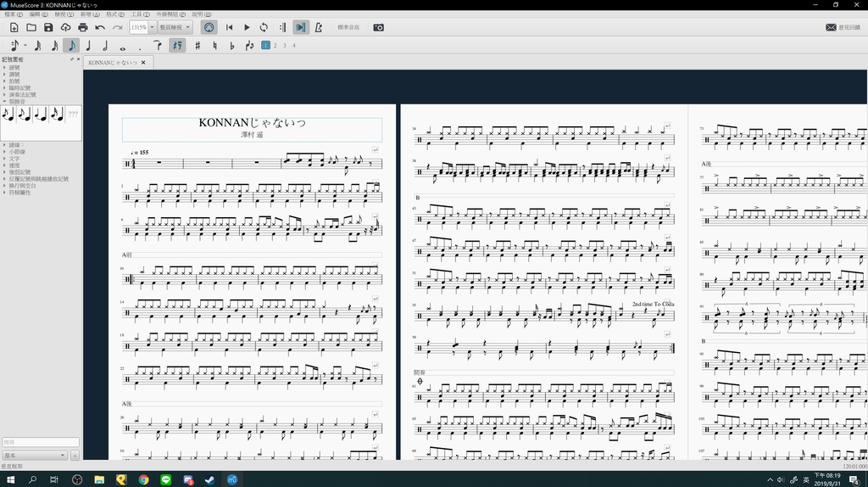868x487 pixels.
Task: Open the Format menu
Action: pyautogui.click(x=115, y=14)
